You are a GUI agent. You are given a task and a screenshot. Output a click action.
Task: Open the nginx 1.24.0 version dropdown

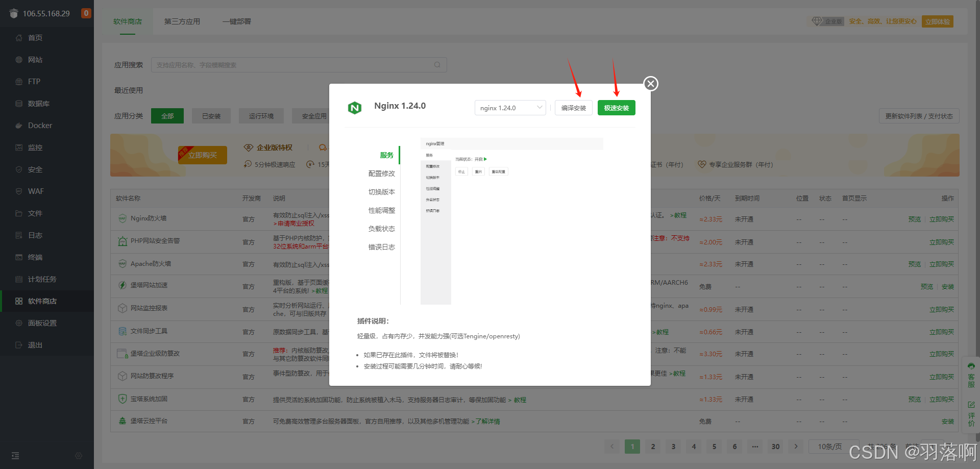(x=510, y=108)
